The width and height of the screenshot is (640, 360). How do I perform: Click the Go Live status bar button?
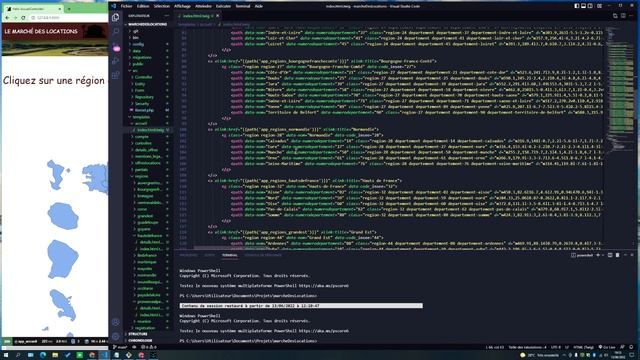pyautogui.click(x=607, y=347)
